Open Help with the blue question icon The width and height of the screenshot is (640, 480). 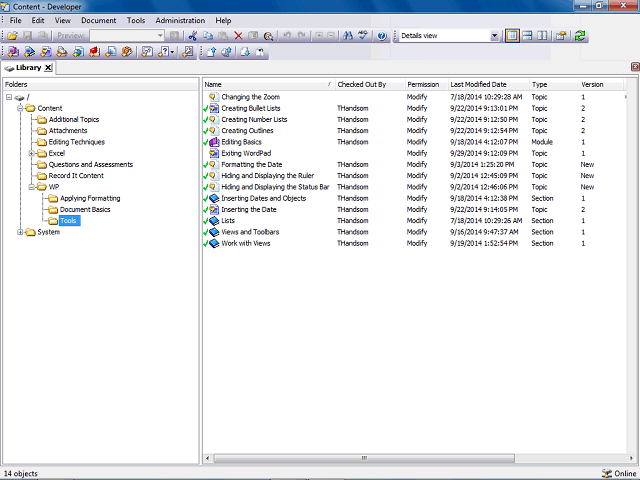pyautogui.click(x=382, y=36)
